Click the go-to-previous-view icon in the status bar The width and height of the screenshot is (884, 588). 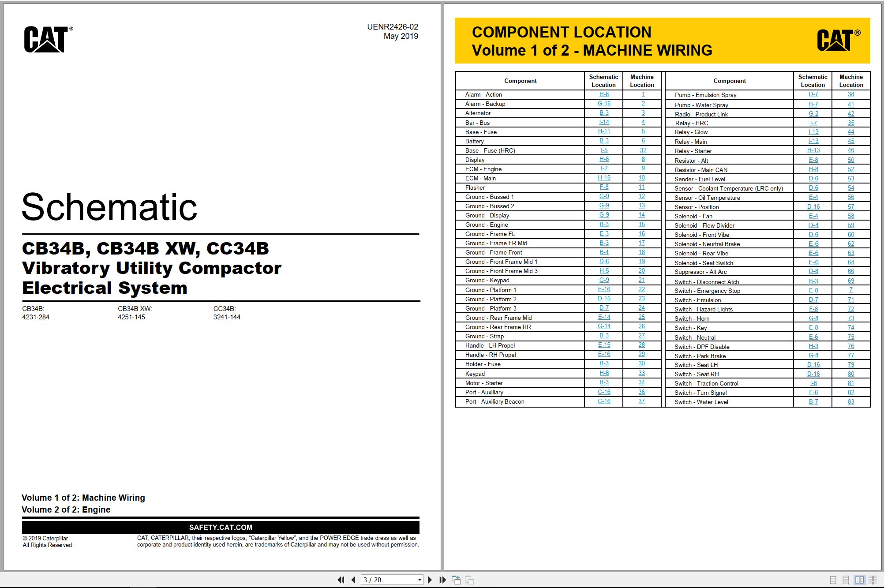coord(456,580)
